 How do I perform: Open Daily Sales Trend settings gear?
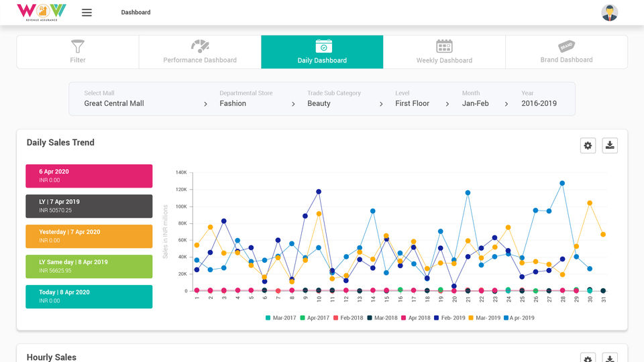tap(588, 145)
